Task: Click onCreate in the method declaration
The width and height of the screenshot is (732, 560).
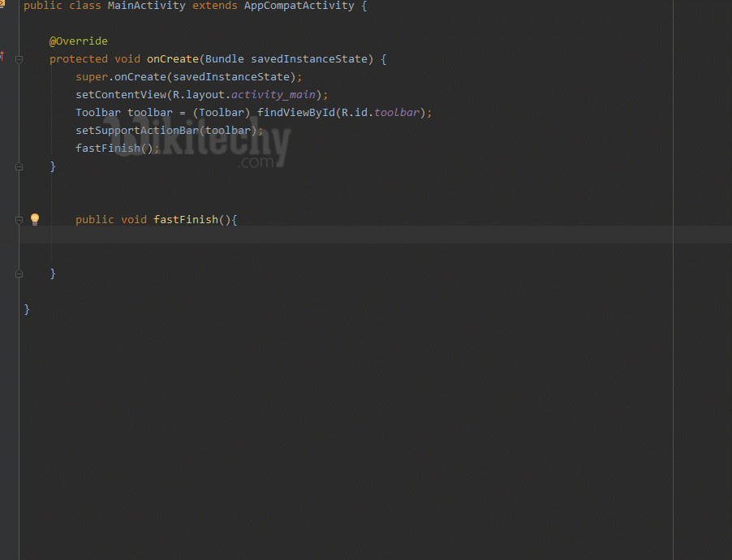Action: click(173, 59)
